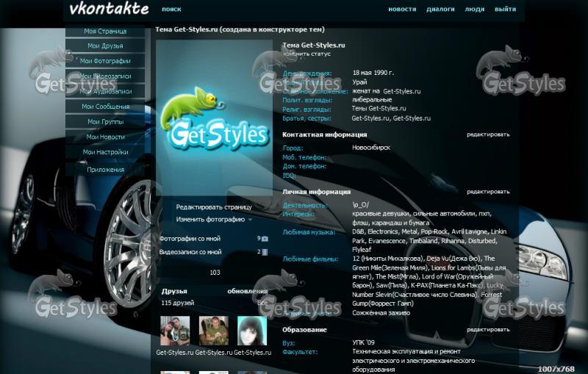Screen dimensions: 588x374
Task: Open Мои Сообщения from left menu
Action: 105,107
